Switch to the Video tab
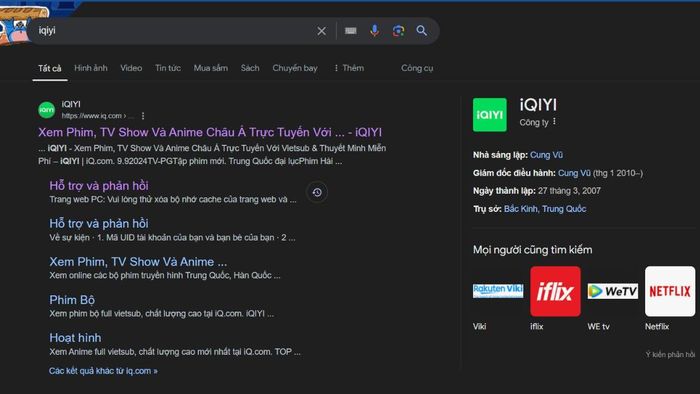 click(131, 68)
